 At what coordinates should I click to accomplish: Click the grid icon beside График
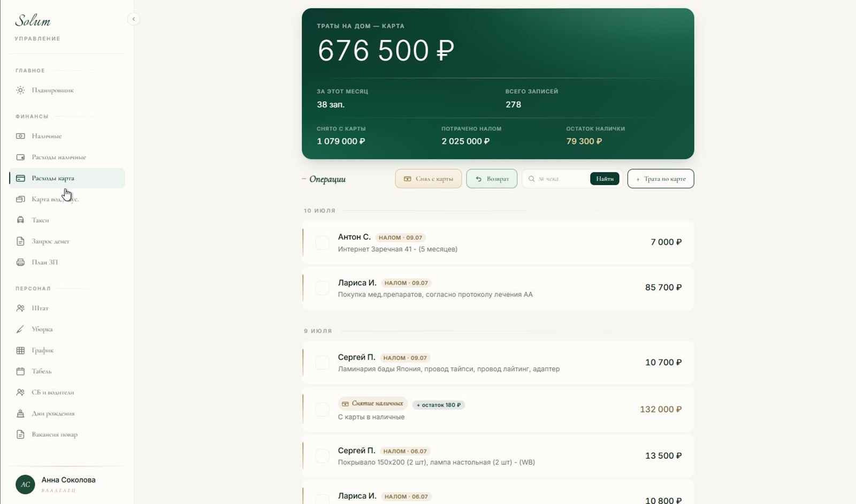pos(20,350)
